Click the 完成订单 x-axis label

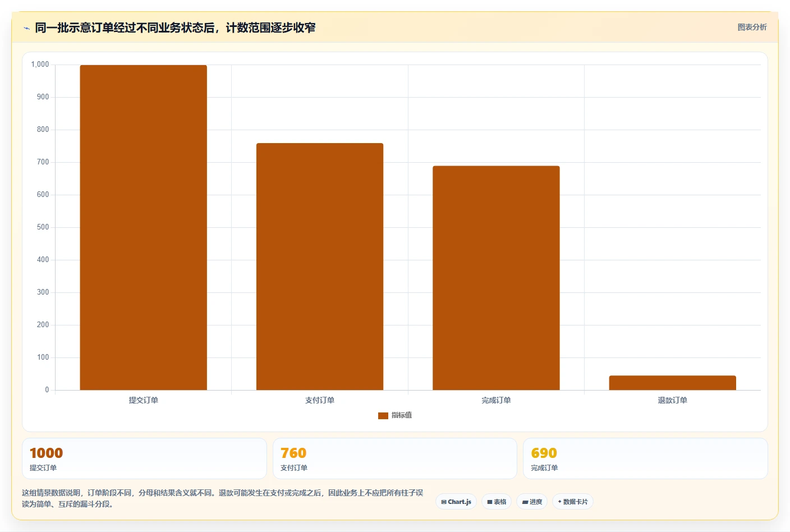click(x=496, y=400)
